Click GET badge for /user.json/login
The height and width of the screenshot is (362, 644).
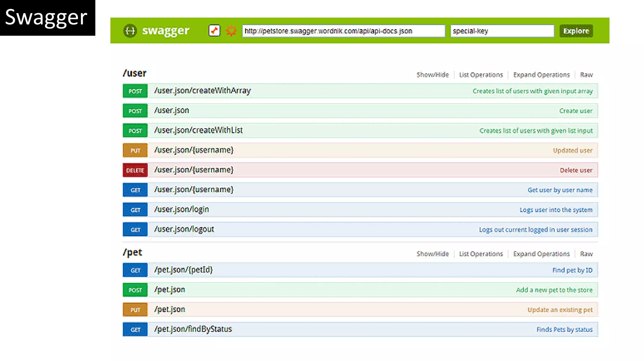click(135, 210)
